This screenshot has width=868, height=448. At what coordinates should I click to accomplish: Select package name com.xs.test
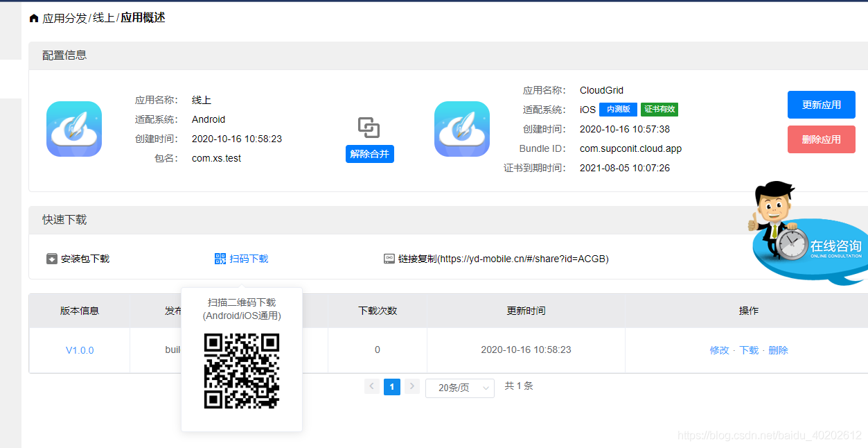217,158
